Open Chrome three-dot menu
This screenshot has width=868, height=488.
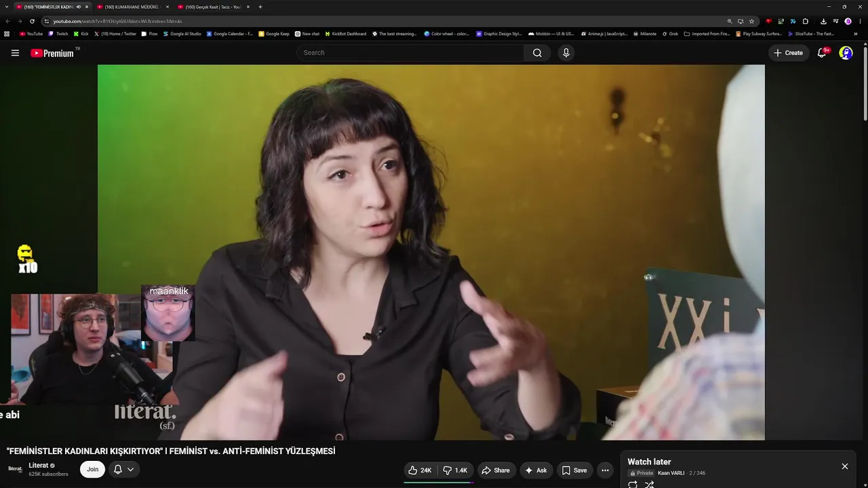click(x=860, y=21)
